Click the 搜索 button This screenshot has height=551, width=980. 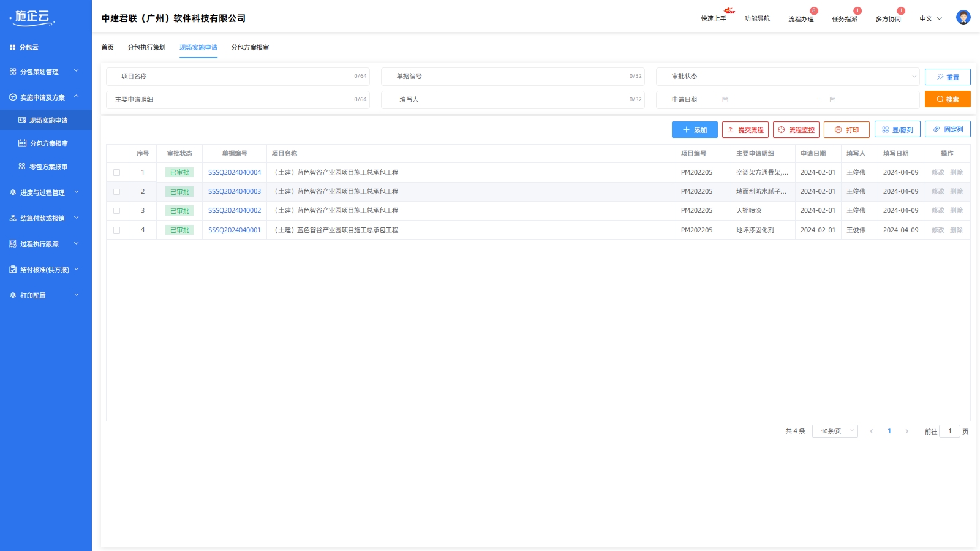[x=948, y=99]
